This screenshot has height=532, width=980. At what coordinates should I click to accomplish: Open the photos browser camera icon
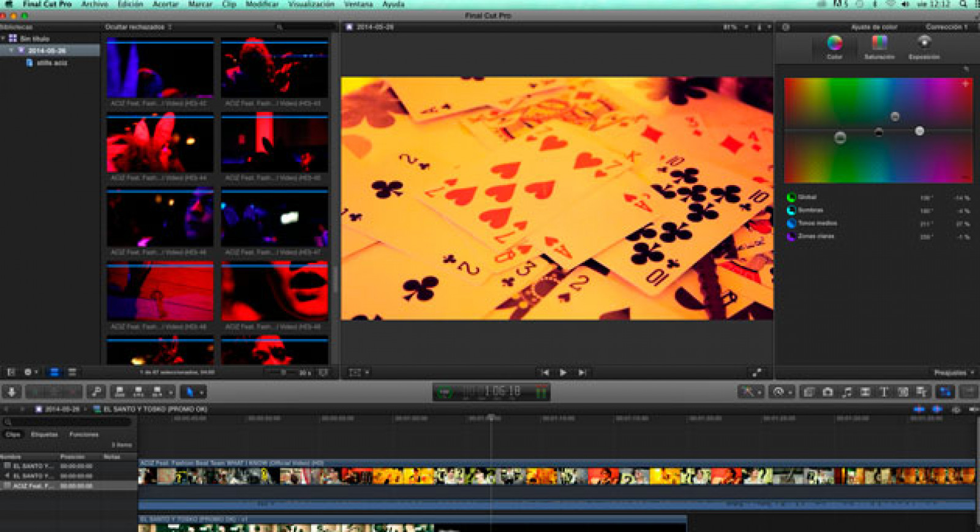(827, 391)
